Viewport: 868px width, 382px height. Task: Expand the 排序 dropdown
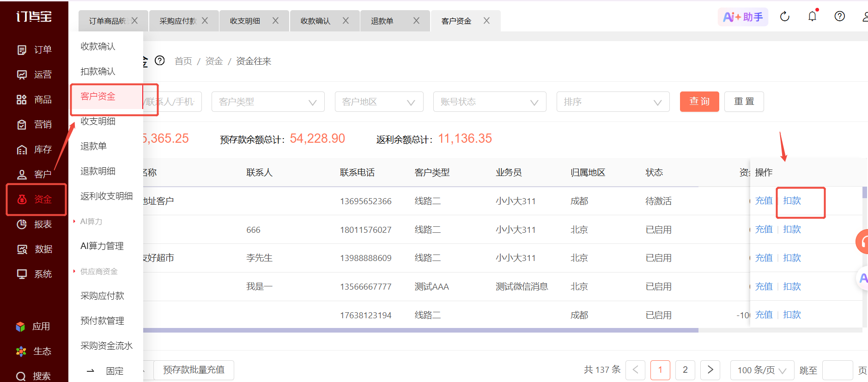point(613,102)
